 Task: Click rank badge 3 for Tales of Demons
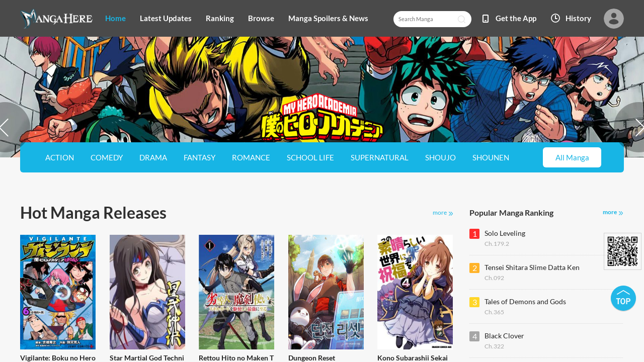tap(474, 302)
